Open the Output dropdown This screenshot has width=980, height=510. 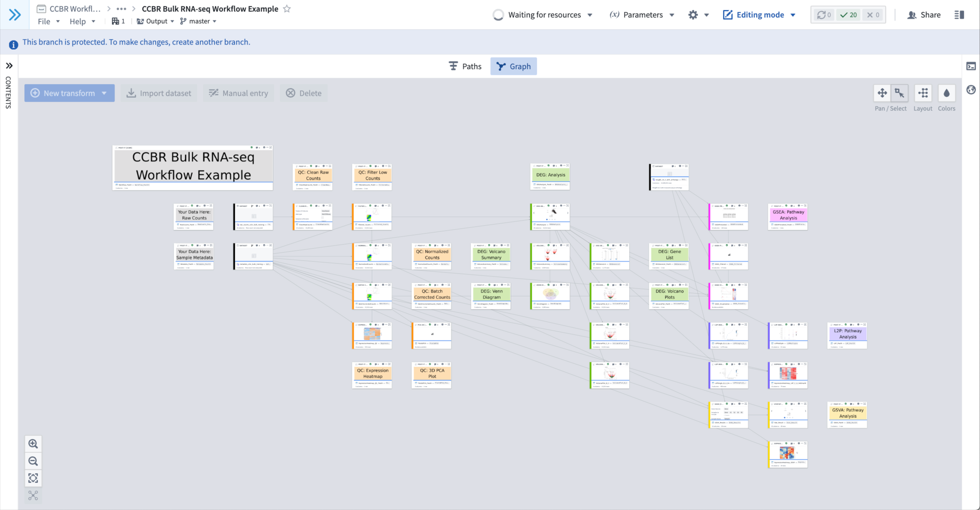coord(156,21)
